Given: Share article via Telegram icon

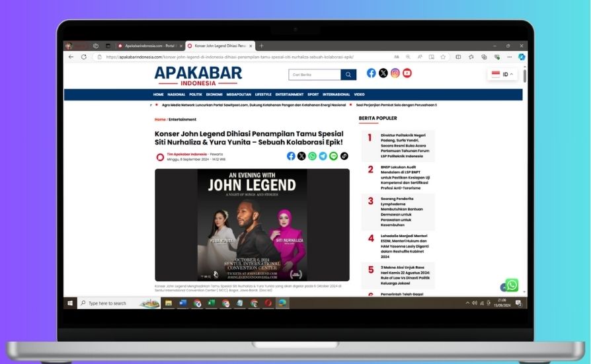Looking at the screenshot, I should click(323, 156).
